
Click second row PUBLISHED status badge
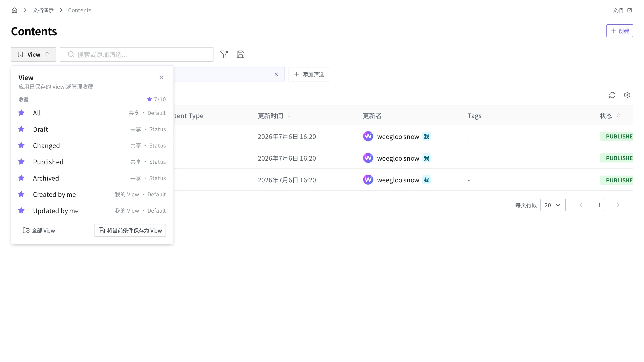616,158
